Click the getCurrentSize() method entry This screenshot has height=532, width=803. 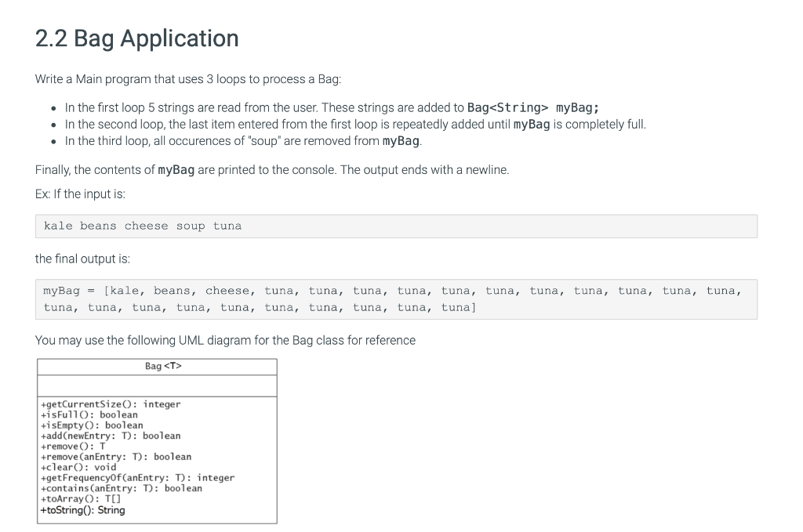(x=109, y=404)
